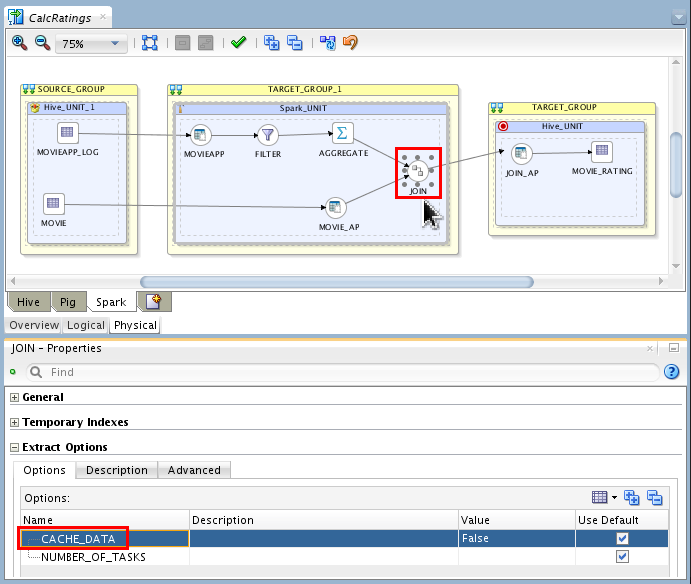Click the fit to window icon

[x=150, y=43]
